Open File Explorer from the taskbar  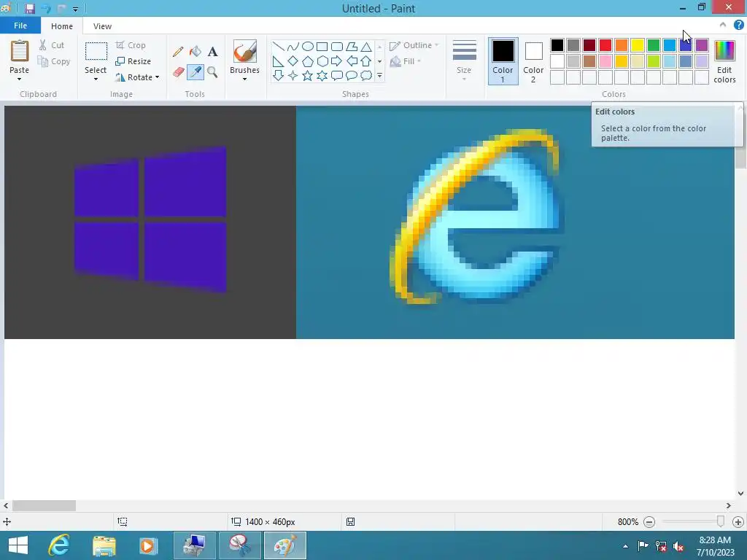click(104, 545)
